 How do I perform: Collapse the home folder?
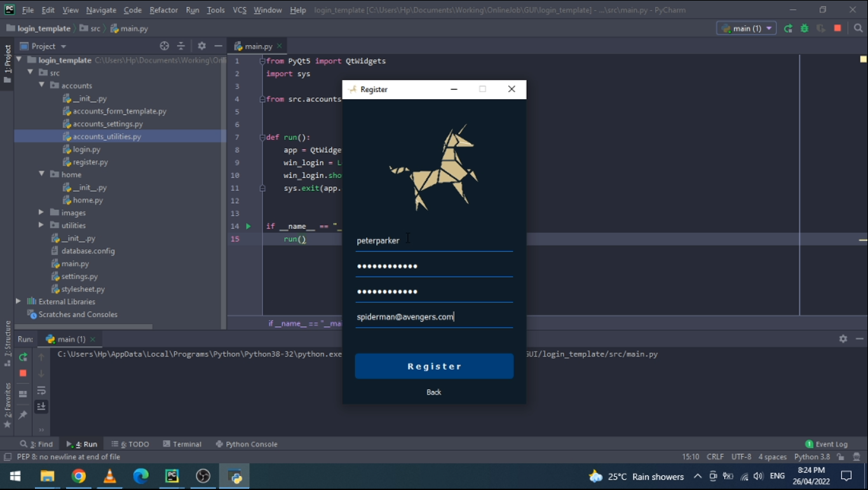coord(41,174)
